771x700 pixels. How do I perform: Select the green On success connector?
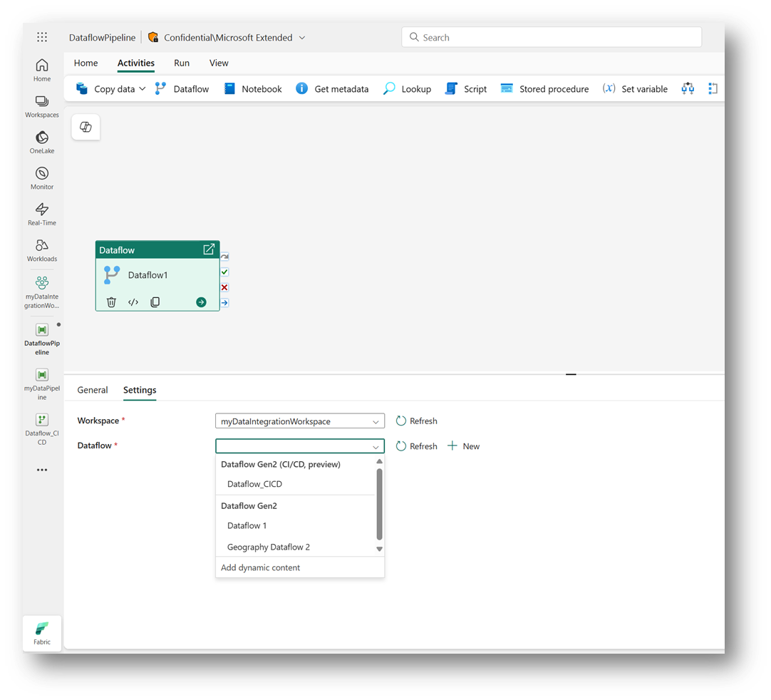tap(224, 272)
